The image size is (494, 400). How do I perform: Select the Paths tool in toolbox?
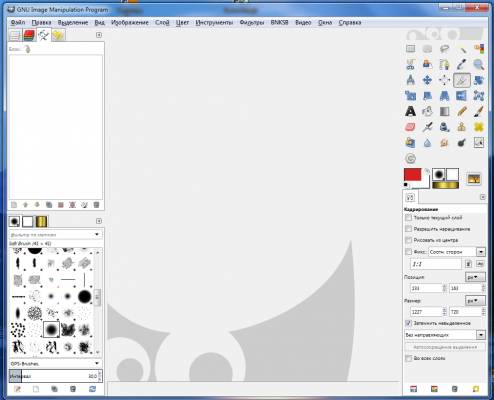pos(444,64)
